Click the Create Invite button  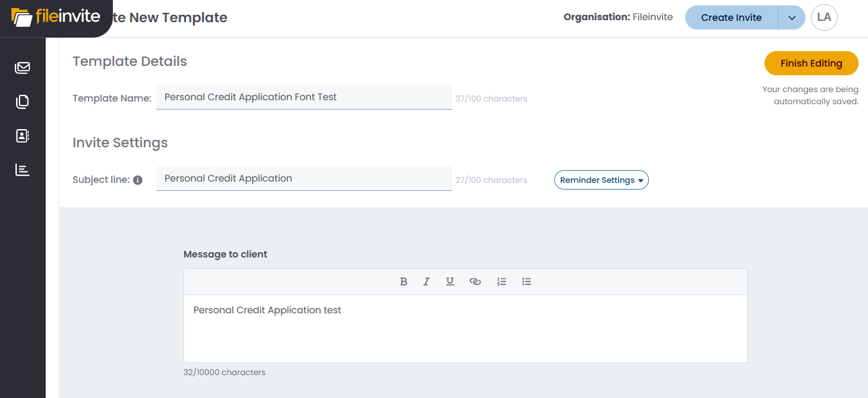(x=731, y=18)
